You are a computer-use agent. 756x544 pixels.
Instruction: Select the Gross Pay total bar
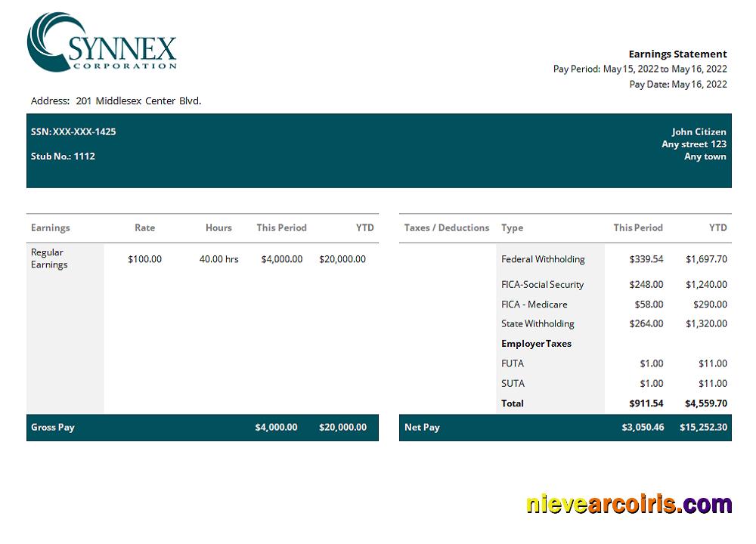(53, 427)
